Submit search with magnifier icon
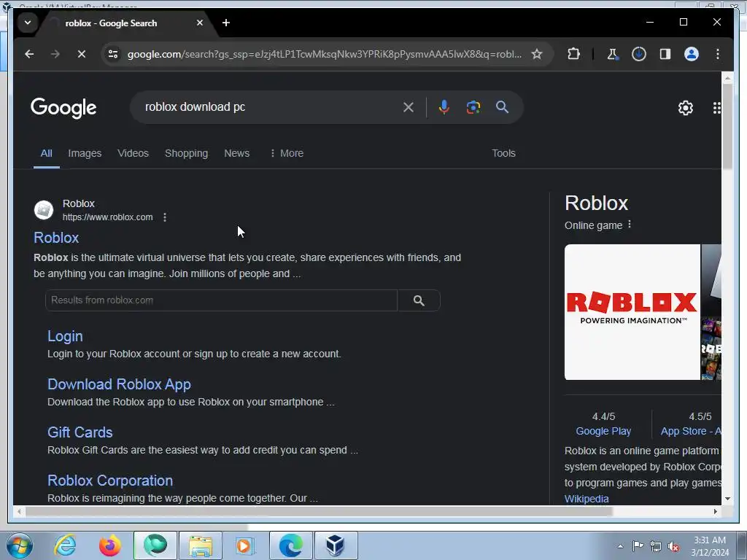This screenshot has width=747, height=560. point(502,107)
